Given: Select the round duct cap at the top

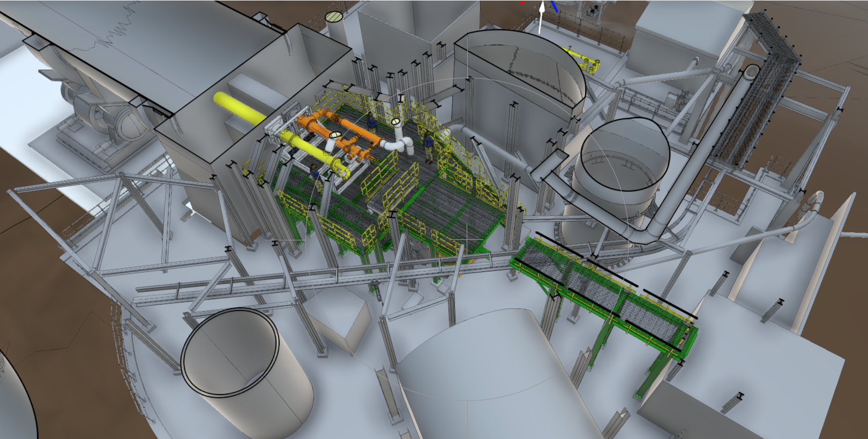Looking at the screenshot, I should coord(334,17).
